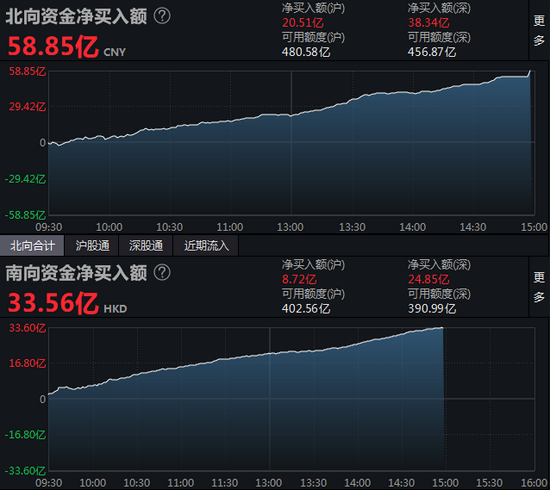This screenshot has width=550, height=490.
Task: Click the -33.60亿 axis label on southbound chart
Action: pos(25,471)
